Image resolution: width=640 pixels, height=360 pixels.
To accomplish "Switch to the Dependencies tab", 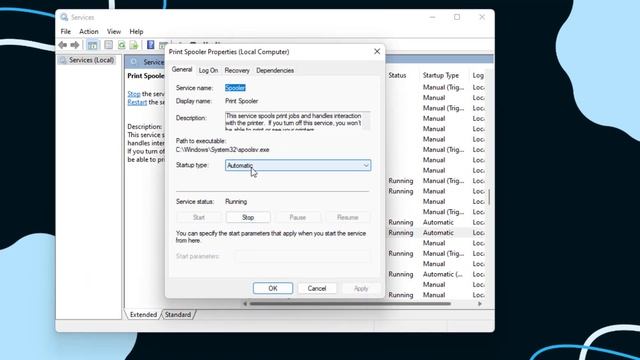I will [275, 70].
